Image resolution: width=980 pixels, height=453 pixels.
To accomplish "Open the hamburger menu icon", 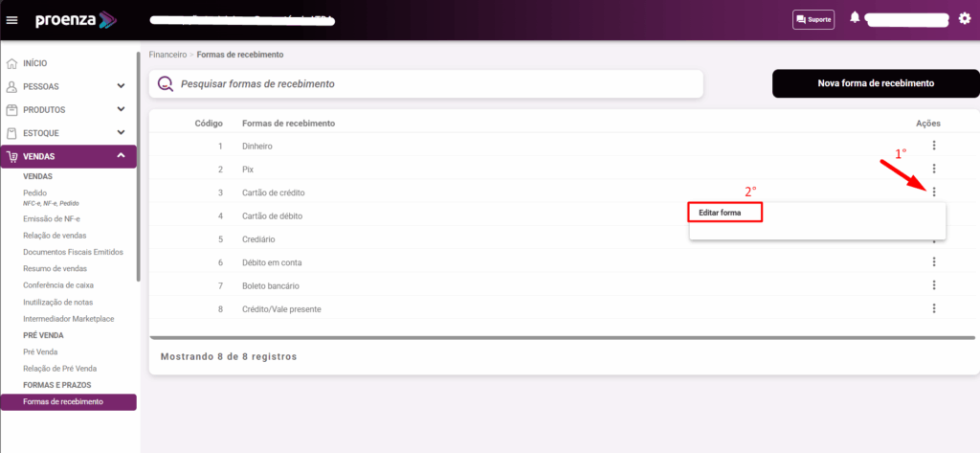I will tap(12, 19).
